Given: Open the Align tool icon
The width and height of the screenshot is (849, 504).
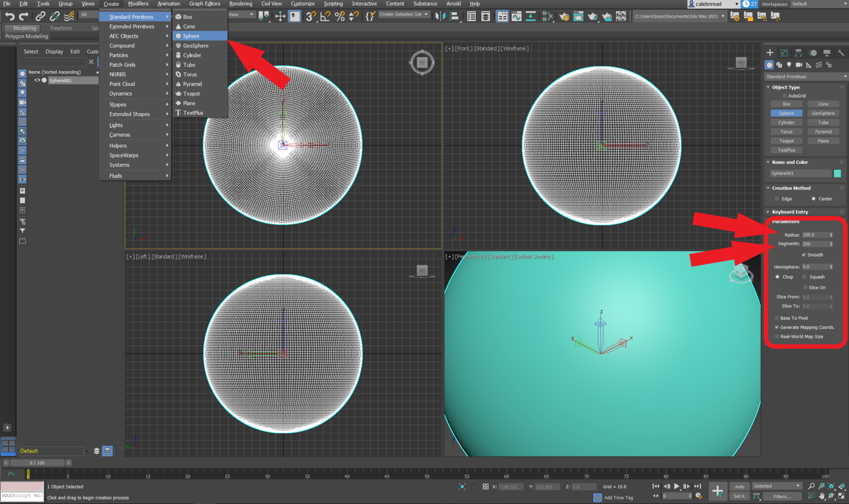Looking at the screenshot, I should click(x=454, y=16).
